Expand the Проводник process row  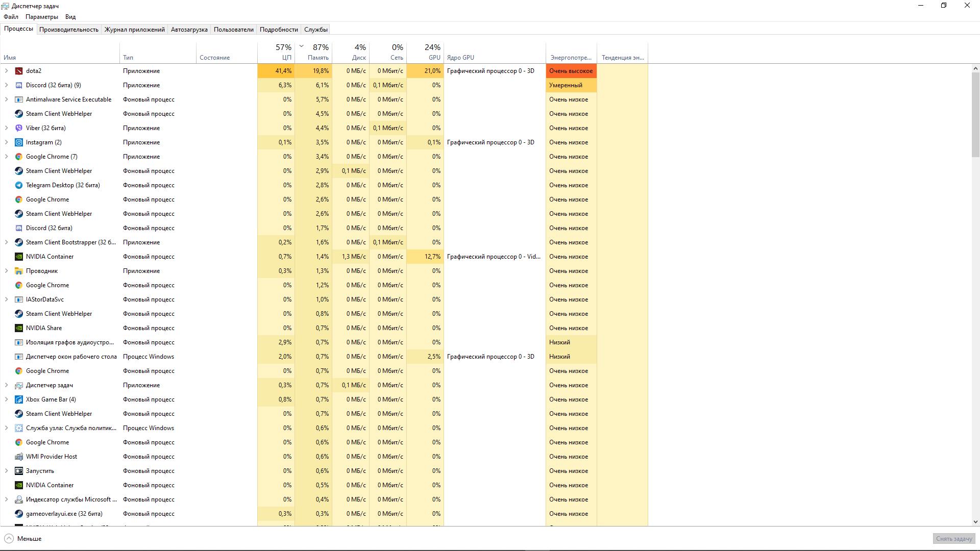[6, 271]
